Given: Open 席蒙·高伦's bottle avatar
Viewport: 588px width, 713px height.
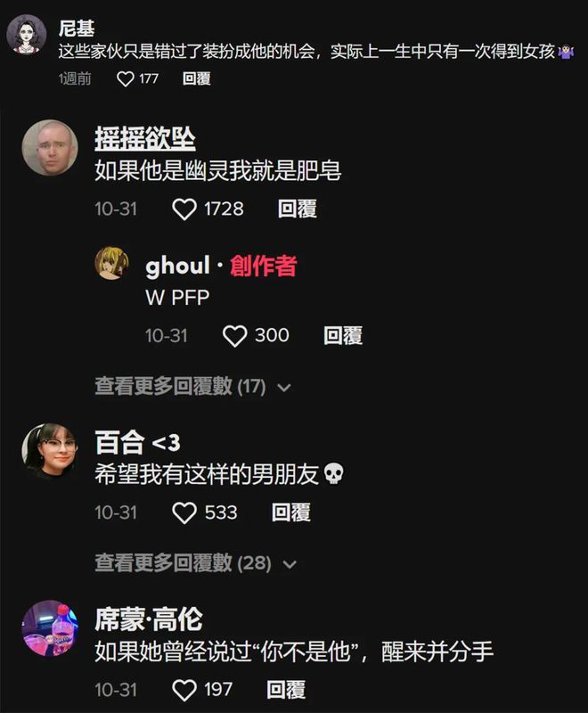Looking at the screenshot, I should [x=50, y=628].
